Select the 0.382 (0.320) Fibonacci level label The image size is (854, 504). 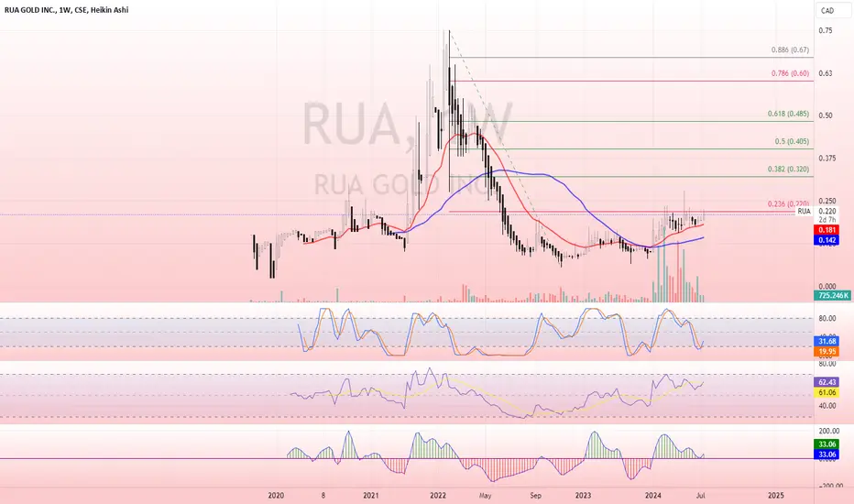[788, 169]
